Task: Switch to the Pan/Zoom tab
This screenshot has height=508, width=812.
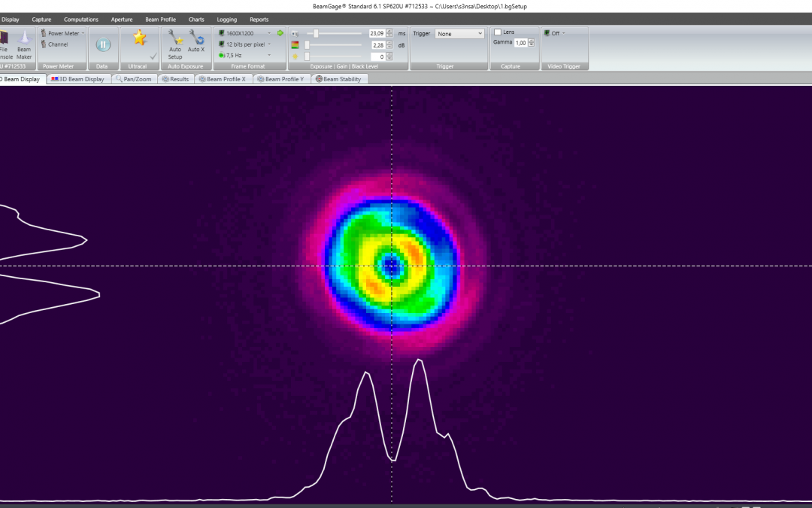Action: 134,79
